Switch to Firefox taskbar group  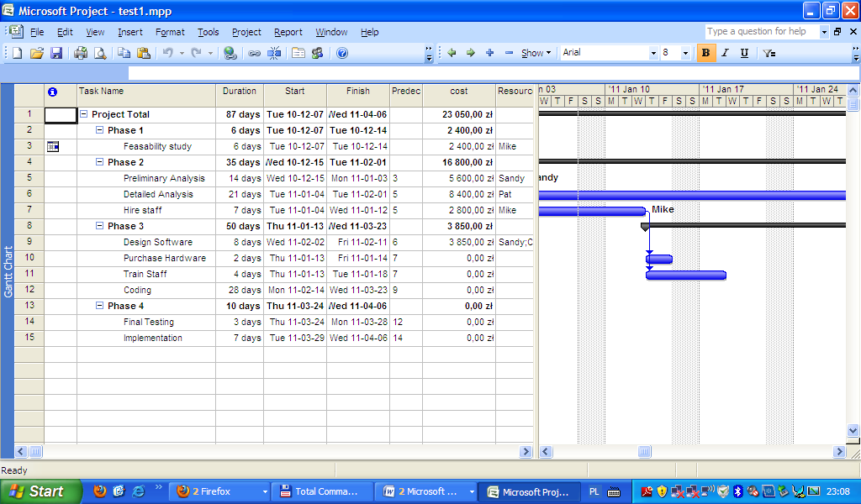pos(219,491)
